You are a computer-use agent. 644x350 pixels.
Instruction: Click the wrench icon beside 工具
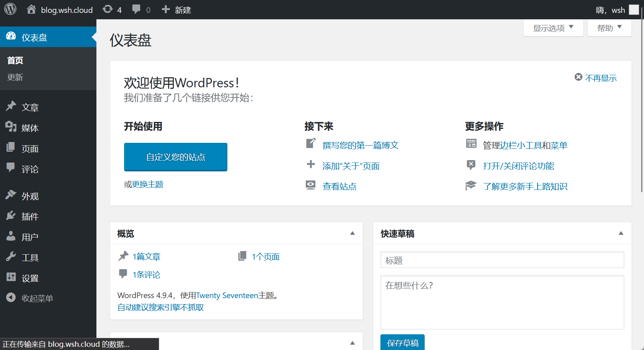click(11, 256)
